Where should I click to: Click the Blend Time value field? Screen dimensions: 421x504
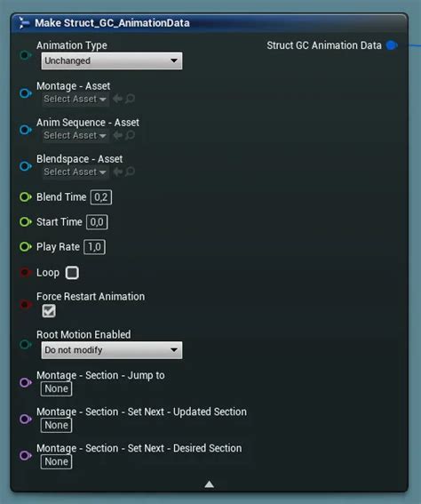pos(101,197)
